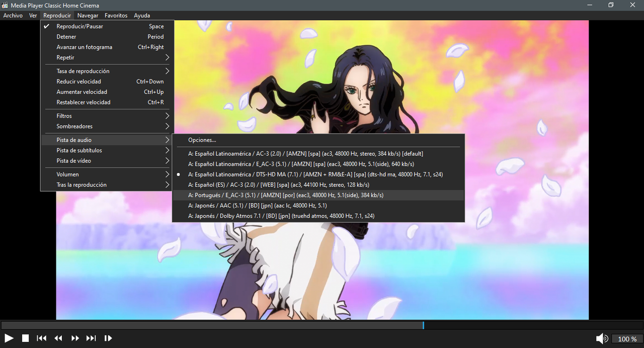The height and width of the screenshot is (348, 644).
Task: Click the seek bar progress track
Action: (x=322, y=325)
